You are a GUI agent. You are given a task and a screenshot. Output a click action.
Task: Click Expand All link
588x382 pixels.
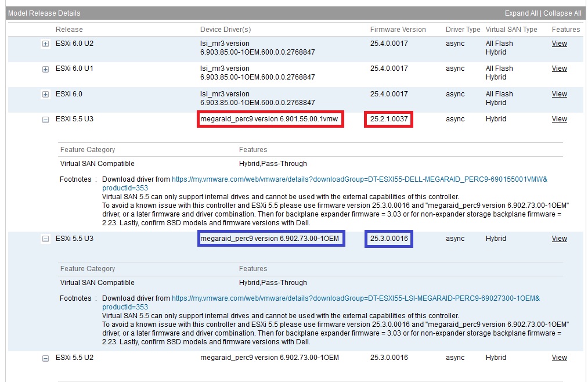point(521,13)
